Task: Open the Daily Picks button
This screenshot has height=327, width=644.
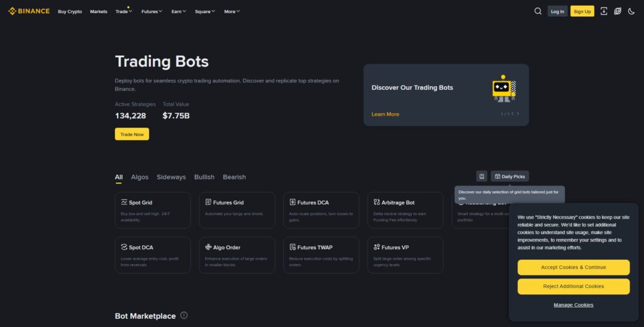Action: pos(509,176)
